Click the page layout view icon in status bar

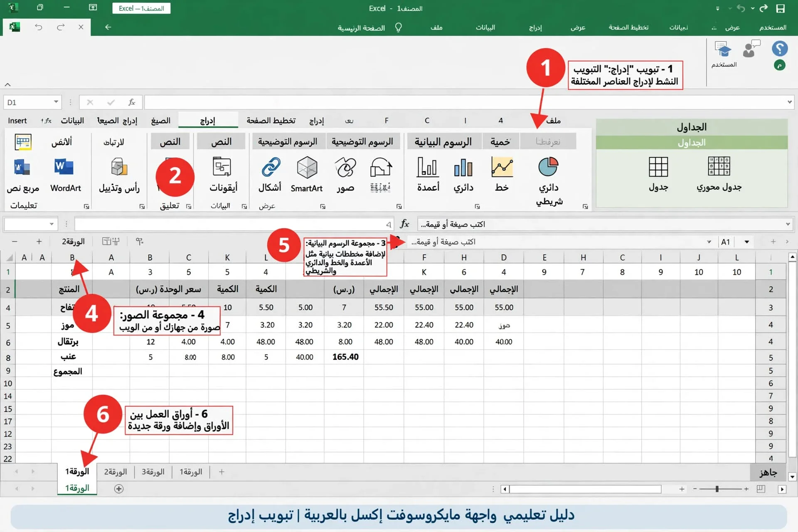tap(761, 489)
